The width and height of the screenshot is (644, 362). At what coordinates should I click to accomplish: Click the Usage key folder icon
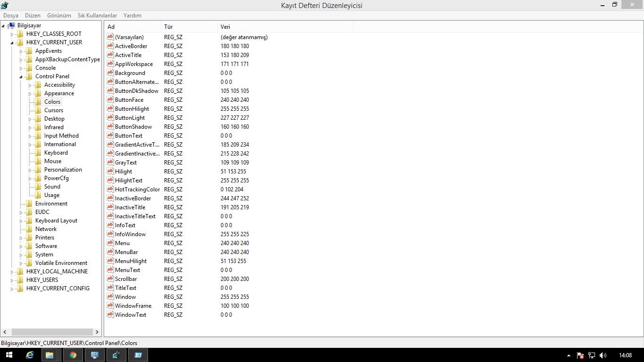tap(38, 195)
